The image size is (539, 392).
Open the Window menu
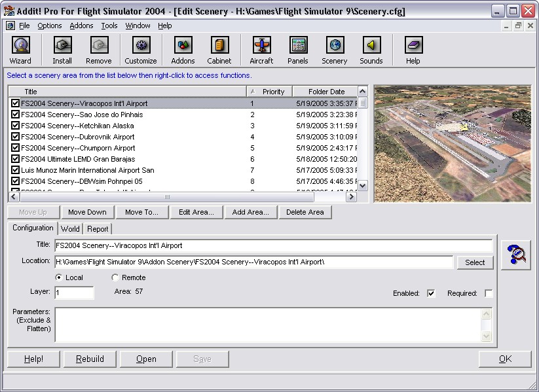point(138,26)
